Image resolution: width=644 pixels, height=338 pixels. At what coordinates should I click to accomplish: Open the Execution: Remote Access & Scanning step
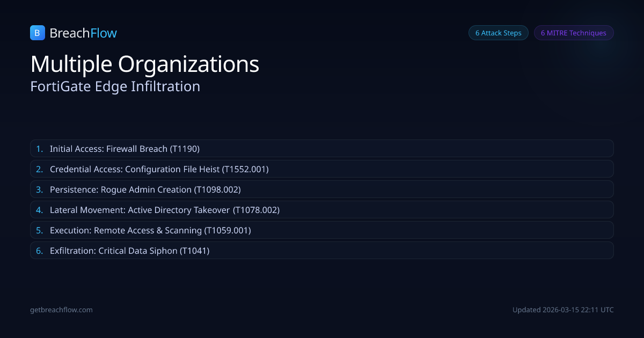click(150, 230)
